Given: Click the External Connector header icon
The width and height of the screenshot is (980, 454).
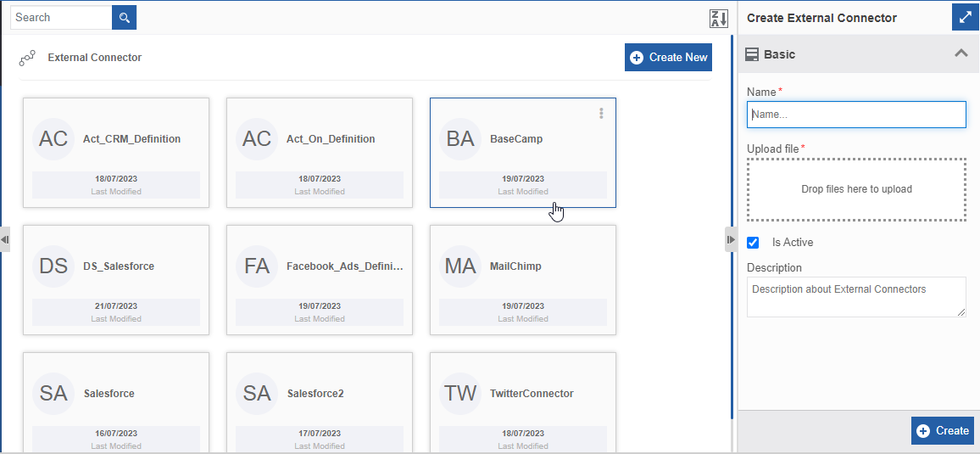Looking at the screenshot, I should click(x=27, y=59).
